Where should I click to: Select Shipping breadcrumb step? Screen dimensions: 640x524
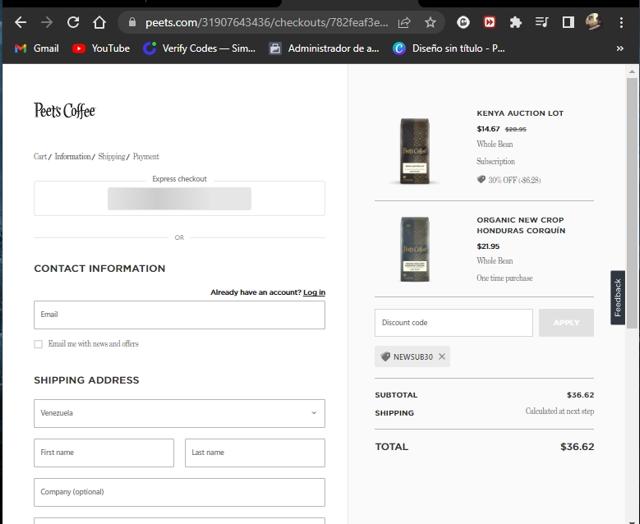tap(111, 156)
